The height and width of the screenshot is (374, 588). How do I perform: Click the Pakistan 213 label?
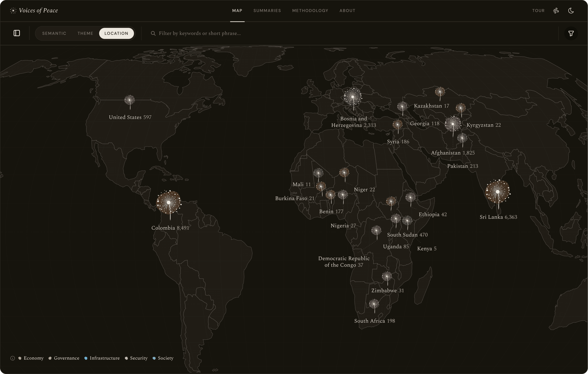pyautogui.click(x=462, y=166)
